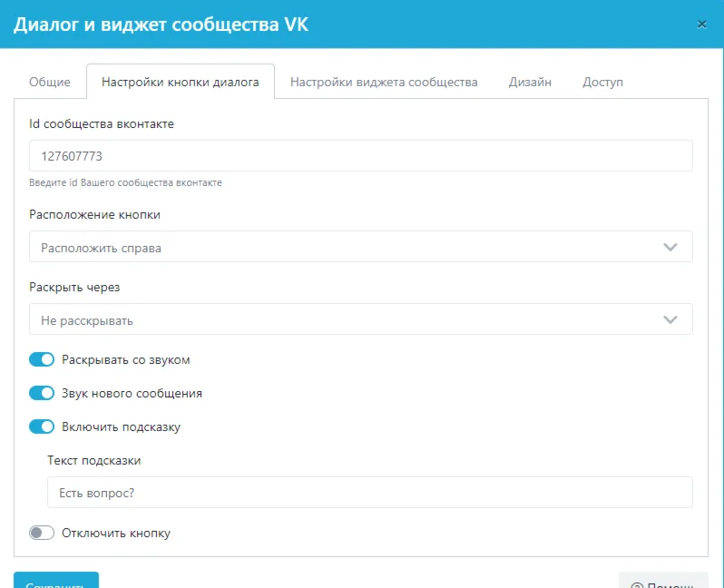The width and height of the screenshot is (724, 588).
Task: Turn off Включить подсказку switch
Action: click(x=42, y=426)
